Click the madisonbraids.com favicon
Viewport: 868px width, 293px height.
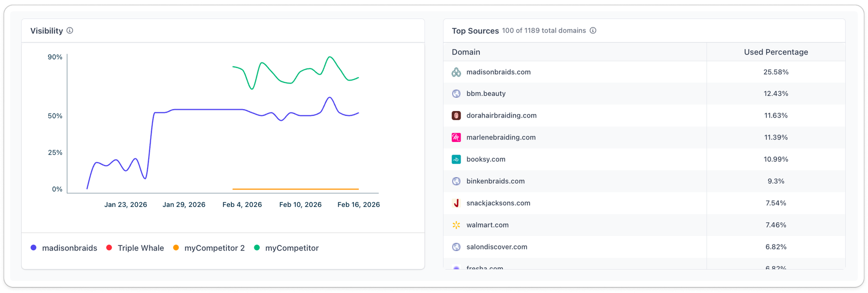coord(456,72)
